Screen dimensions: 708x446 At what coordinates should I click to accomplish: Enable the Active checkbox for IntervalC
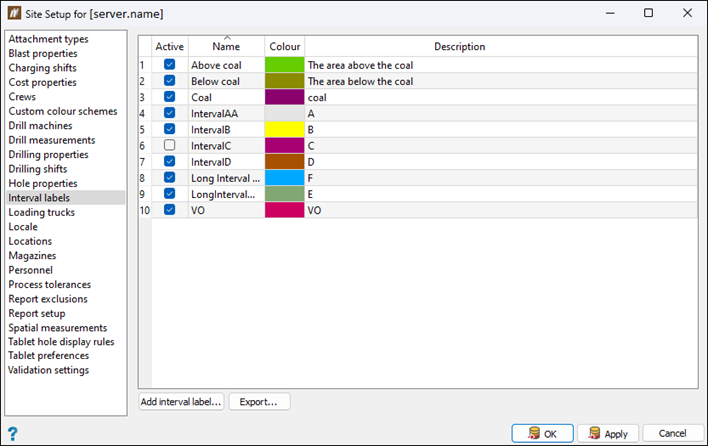click(169, 145)
